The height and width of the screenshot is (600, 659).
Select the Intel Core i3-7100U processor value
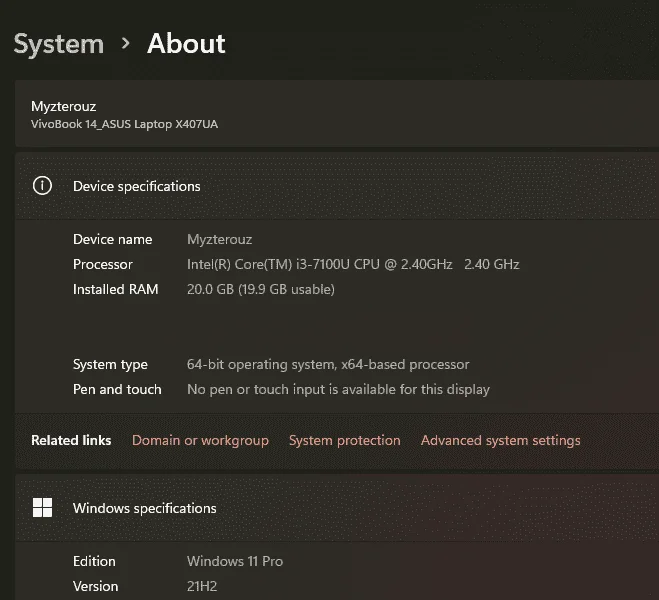(x=353, y=264)
